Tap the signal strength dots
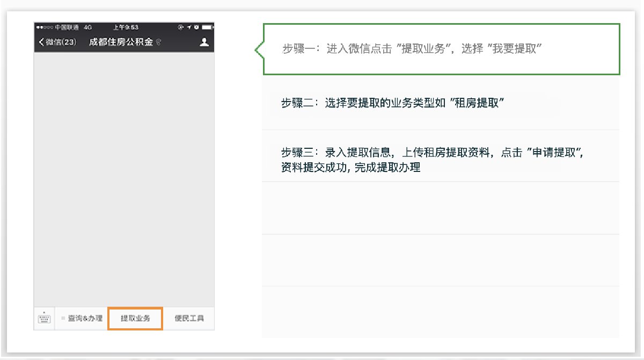Viewport: 644px width, 360px height. coord(45,27)
